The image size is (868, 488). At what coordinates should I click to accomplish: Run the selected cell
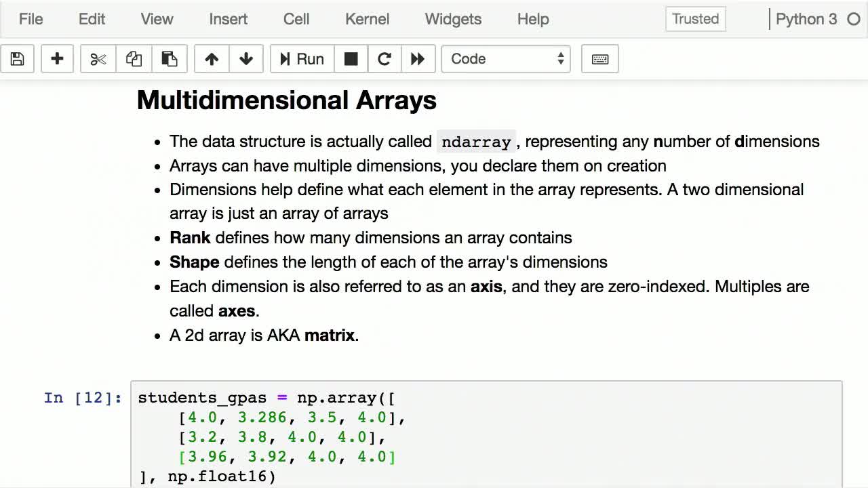pos(302,59)
